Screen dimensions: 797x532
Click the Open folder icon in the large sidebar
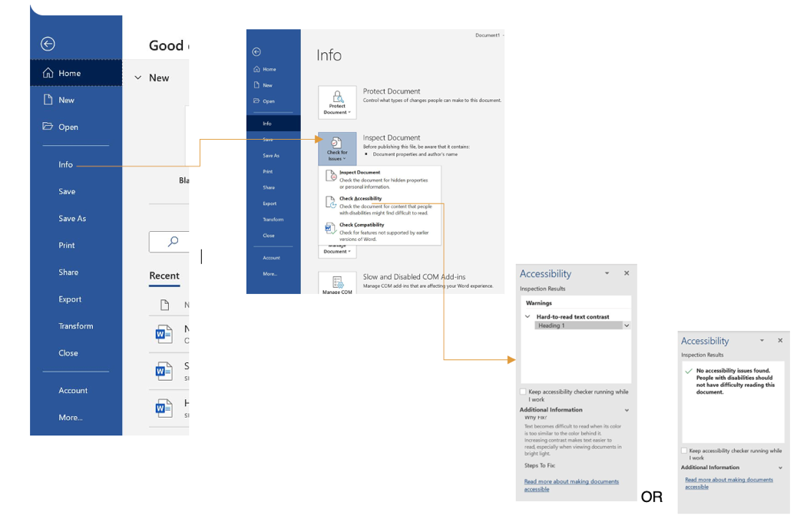point(48,126)
